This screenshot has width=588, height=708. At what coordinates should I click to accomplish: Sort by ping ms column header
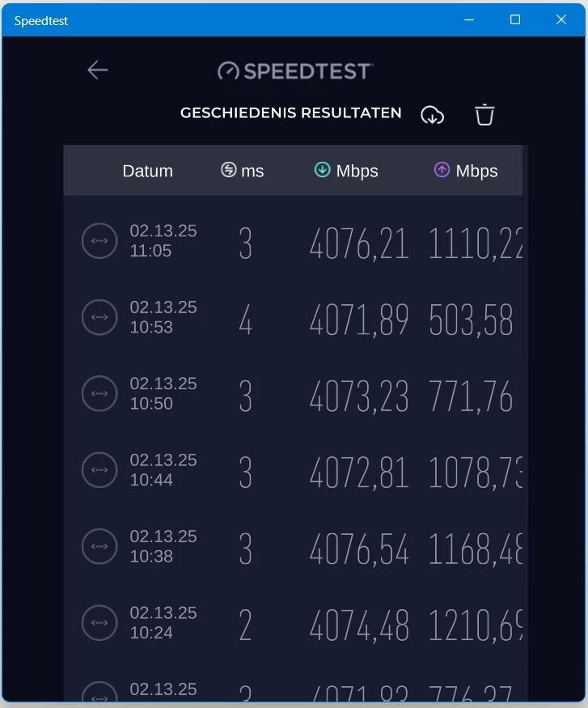point(243,171)
